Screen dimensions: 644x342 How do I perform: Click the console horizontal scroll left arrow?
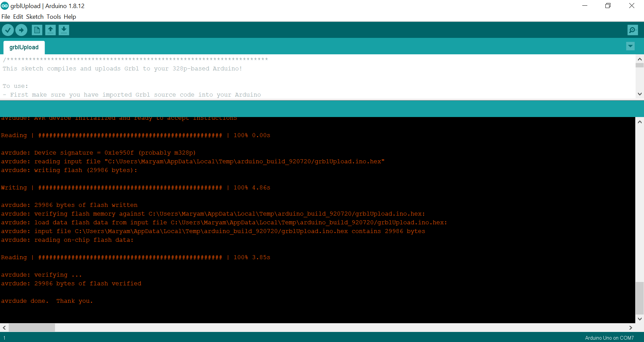click(4, 328)
